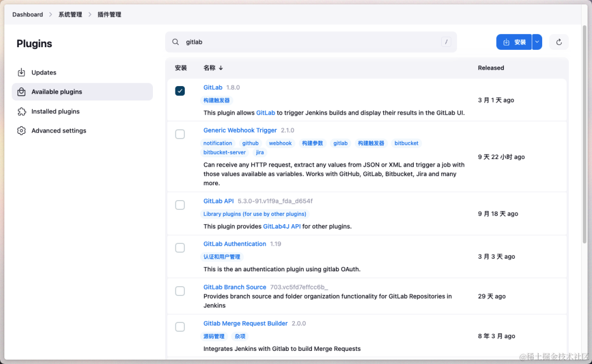The image size is (592, 364).
Task: Go to Dashboard breadcrumb
Action: [x=27, y=14]
